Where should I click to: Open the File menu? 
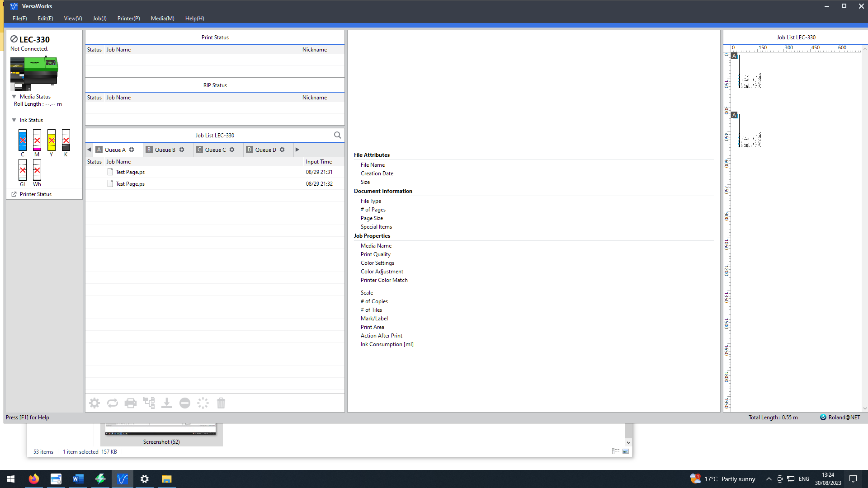point(19,19)
